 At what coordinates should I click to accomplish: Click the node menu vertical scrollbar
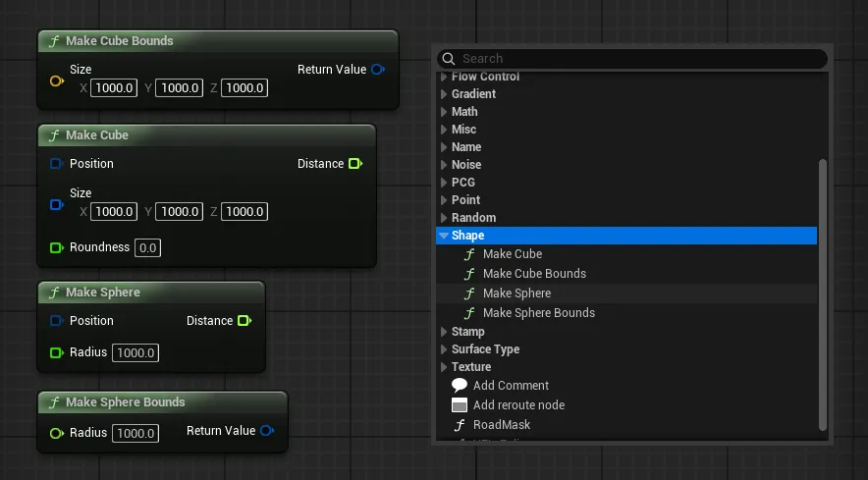click(x=823, y=294)
